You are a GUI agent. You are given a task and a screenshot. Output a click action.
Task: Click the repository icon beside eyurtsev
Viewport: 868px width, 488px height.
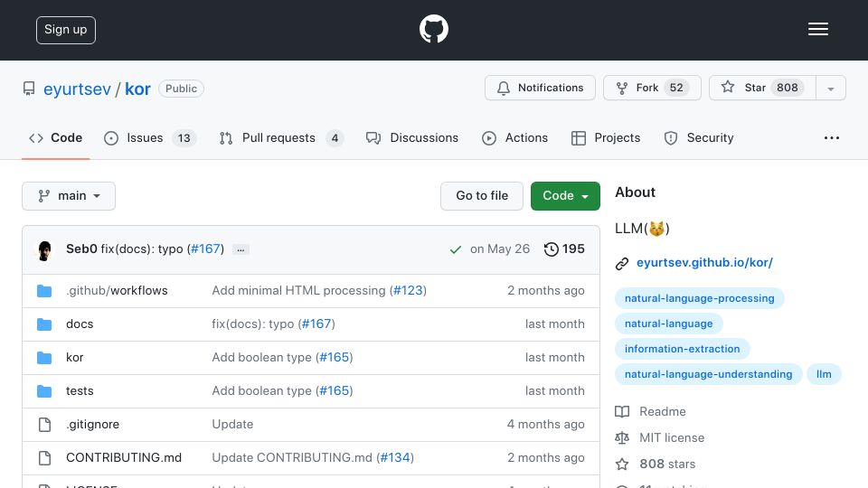click(29, 89)
